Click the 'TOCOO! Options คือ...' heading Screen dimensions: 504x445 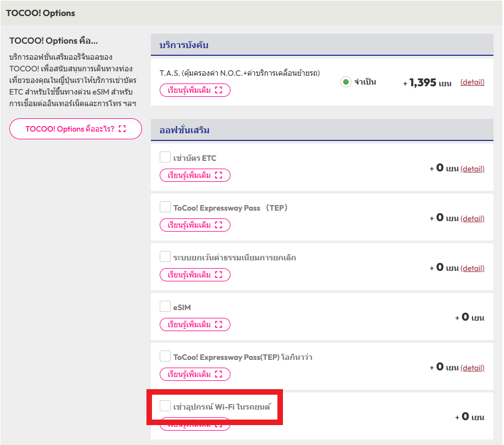point(54,41)
